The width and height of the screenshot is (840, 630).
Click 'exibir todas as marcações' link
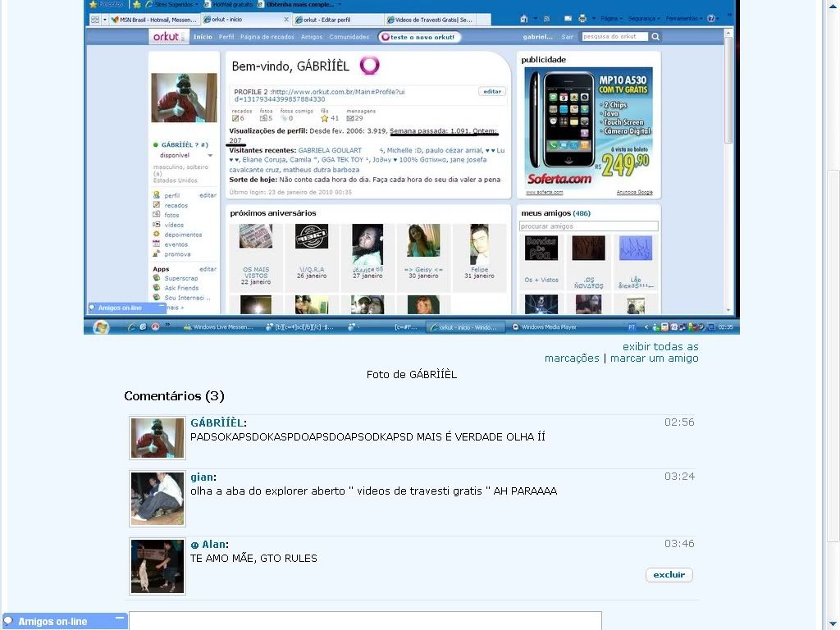pos(622,352)
